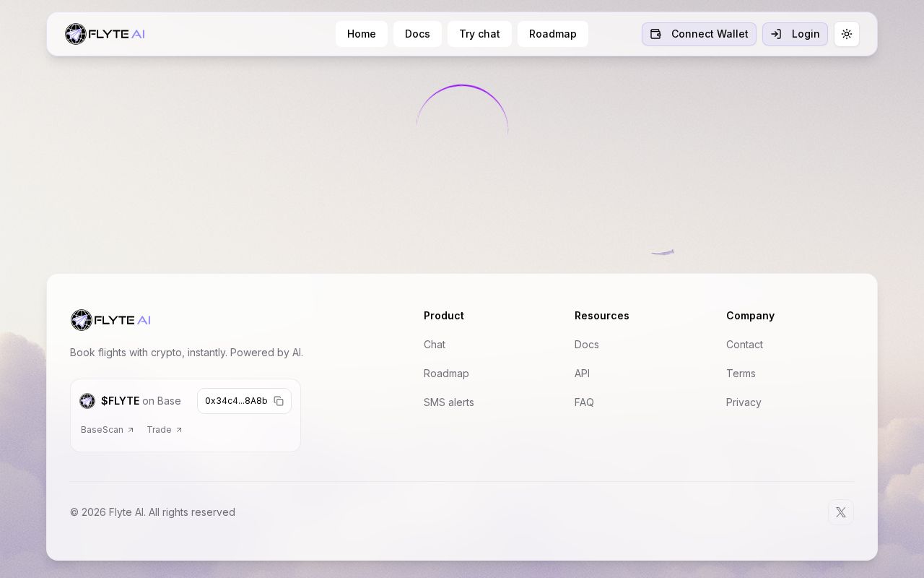Click the Flyte AI footer logo
The width and height of the screenshot is (924, 578).
point(110,320)
